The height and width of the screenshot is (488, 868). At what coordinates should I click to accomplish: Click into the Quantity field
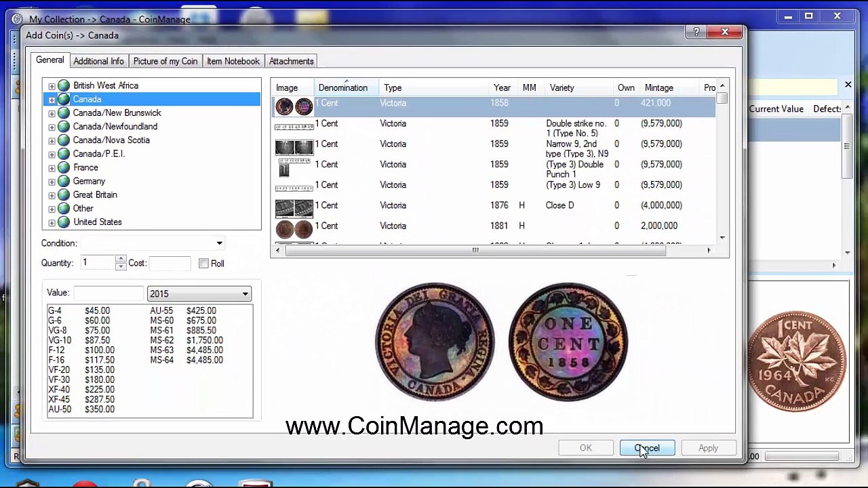(x=98, y=262)
